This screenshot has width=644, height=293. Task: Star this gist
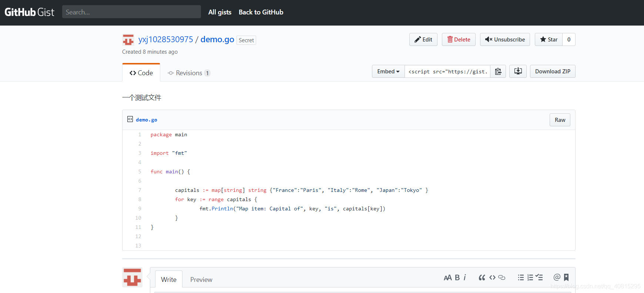coord(549,40)
